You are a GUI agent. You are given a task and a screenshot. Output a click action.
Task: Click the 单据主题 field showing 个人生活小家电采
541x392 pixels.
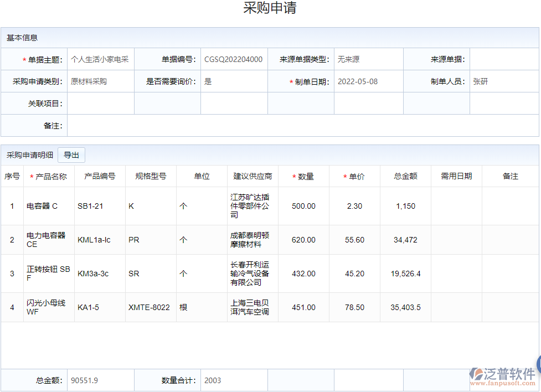pos(100,59)
